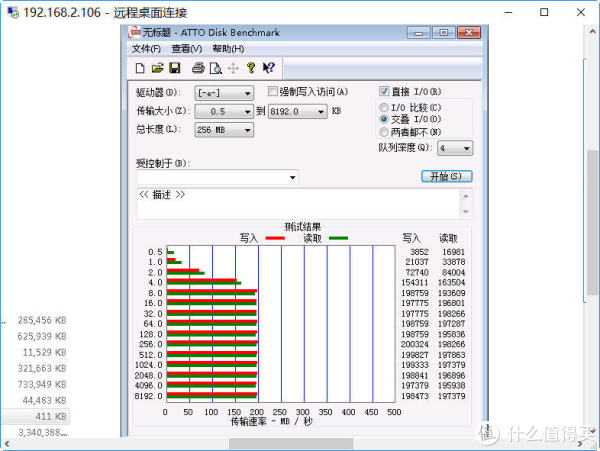Click the 625,939 KB file size entry
The width and height of the screenshot is (600, 451).
tap(42, 336)
